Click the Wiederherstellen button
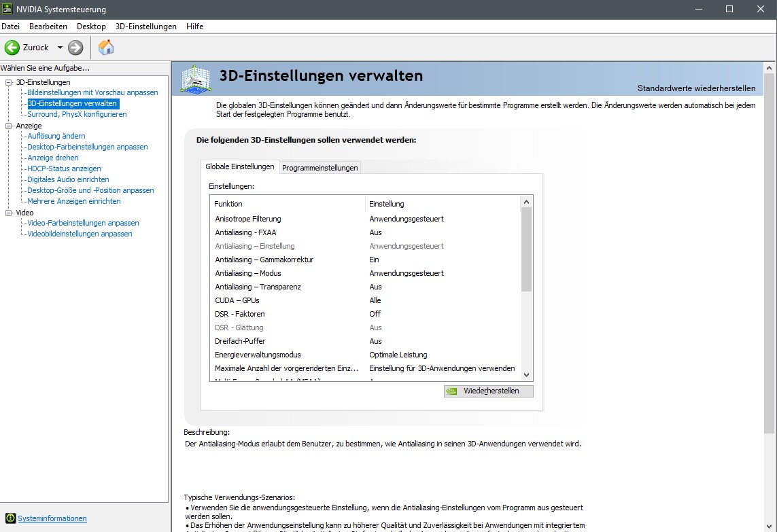Viewport: 777px width, 532px height. point(489,391)
